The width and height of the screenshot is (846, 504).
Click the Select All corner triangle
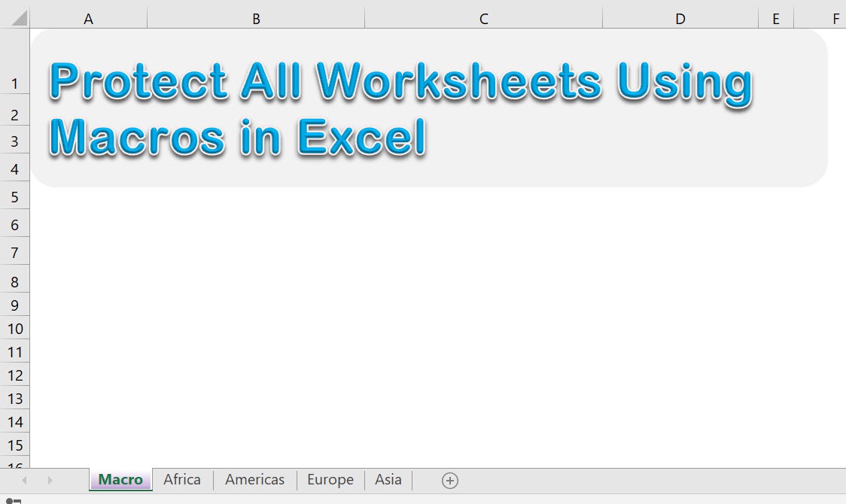coord(19,18)
